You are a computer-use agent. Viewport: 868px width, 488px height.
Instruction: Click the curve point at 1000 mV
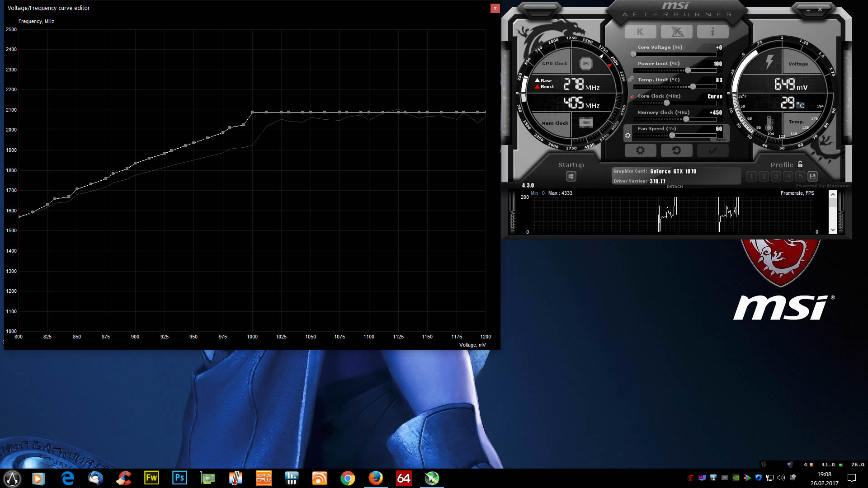(x=252, y=112)
